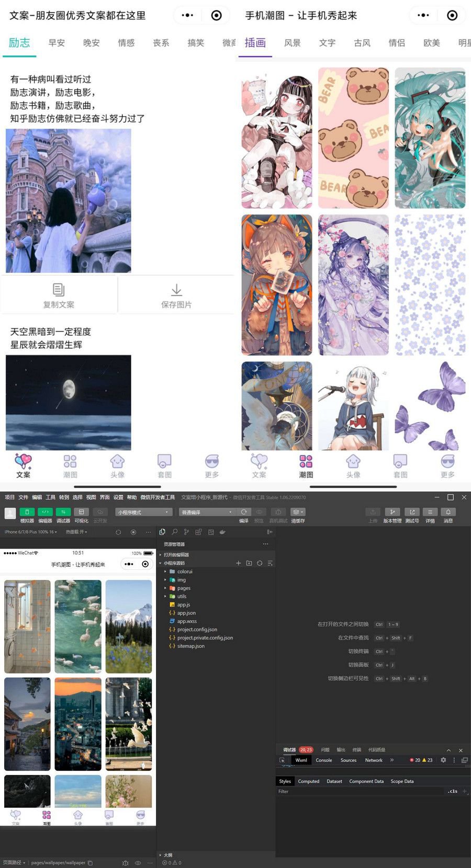Click the new file plus icon
The width and height of the screenshot is (471, 868).
coord(239,563)
